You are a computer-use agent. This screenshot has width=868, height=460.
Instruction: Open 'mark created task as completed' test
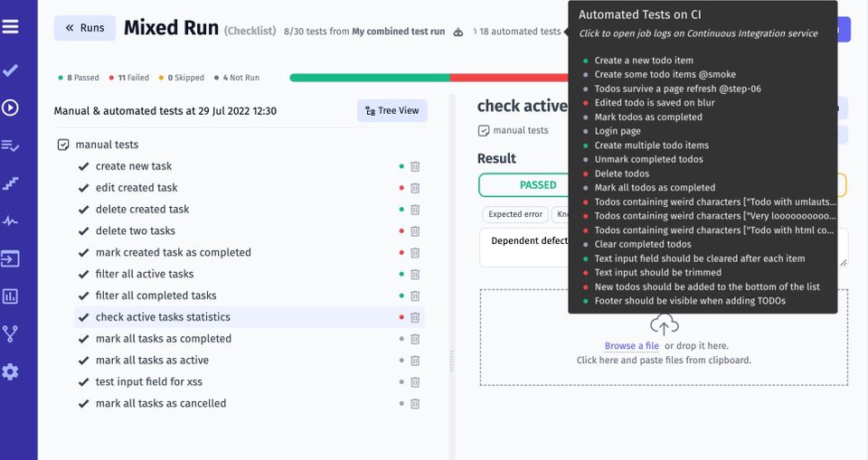174,252
